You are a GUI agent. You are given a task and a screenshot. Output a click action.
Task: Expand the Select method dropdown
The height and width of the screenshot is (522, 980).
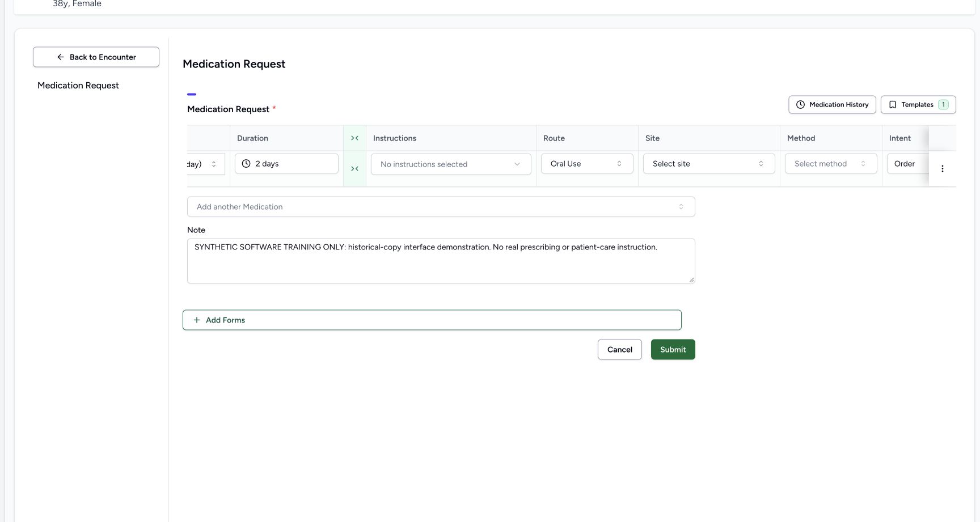831,164
